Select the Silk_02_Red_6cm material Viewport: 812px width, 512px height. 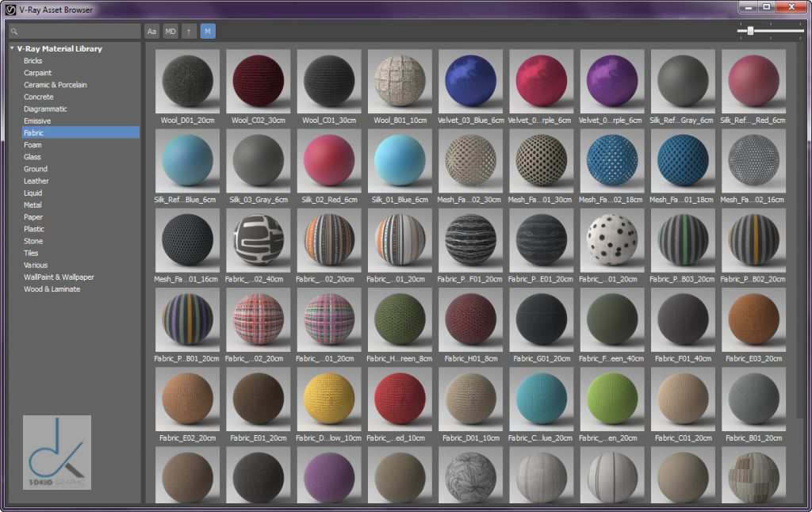329,161
